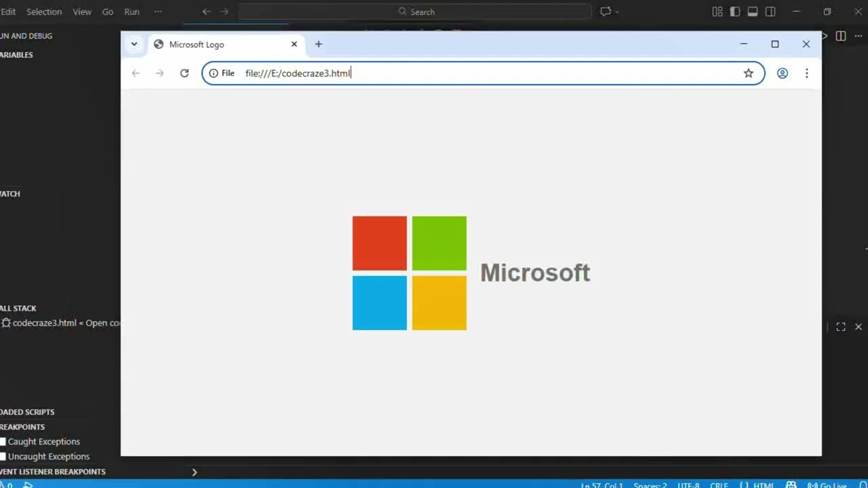868x488 pixels.
Task: Click the VS Code command center Search box
Action: (x=415, y=12)
